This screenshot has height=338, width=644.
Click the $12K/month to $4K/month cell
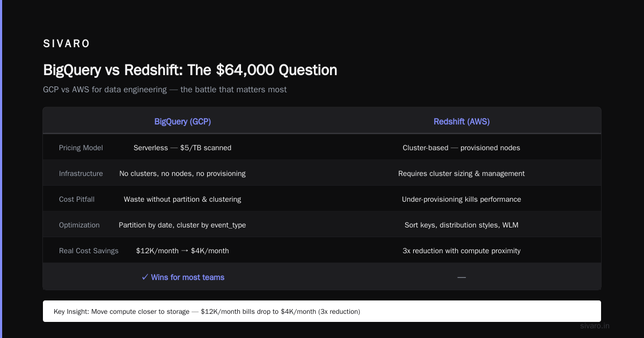pyautogui.click(x=182, y=251)
